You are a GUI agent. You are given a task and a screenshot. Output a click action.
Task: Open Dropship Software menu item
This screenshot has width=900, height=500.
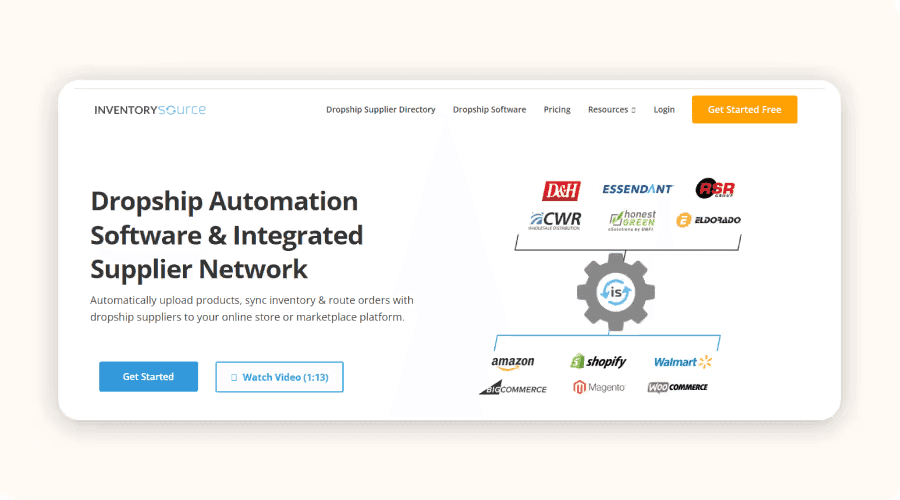pyautogui.click(x=489, y=110)
